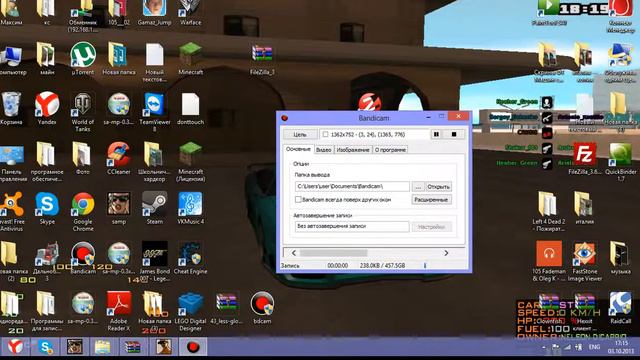Open Skype from the taskbar

point(45,347)
